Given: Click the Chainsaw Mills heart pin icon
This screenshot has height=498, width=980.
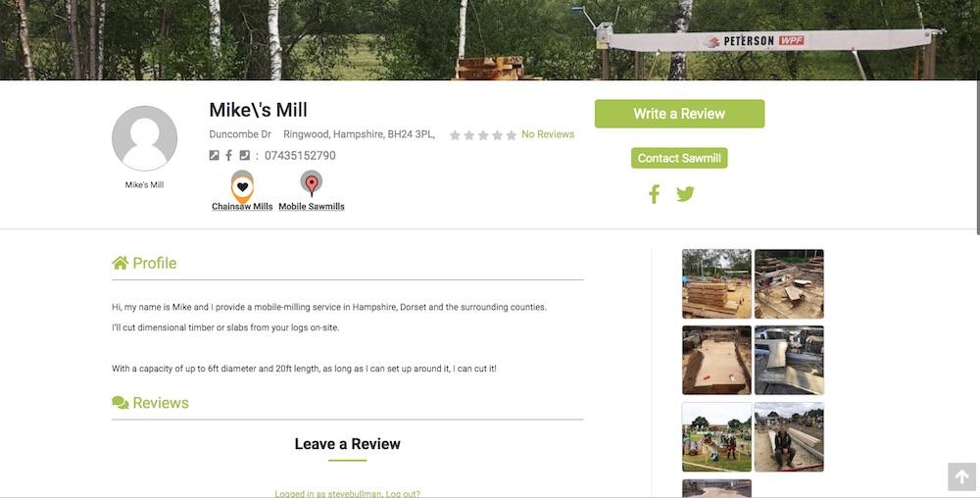Looking at the screenshot, I should (242, 187).
